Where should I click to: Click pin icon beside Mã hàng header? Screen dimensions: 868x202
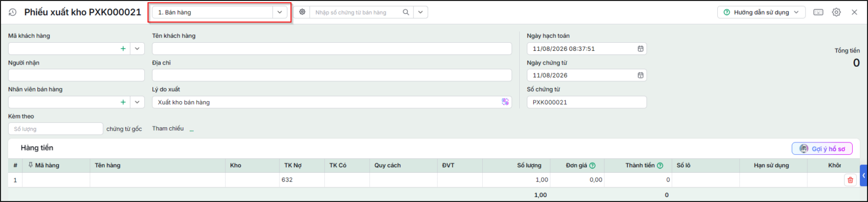(30, 165)
